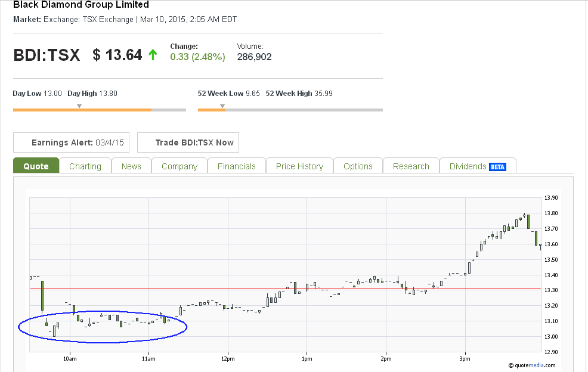Open the Dividends BETA tab
This screenshot has height=372, width=588.
(x=478, y=166)
